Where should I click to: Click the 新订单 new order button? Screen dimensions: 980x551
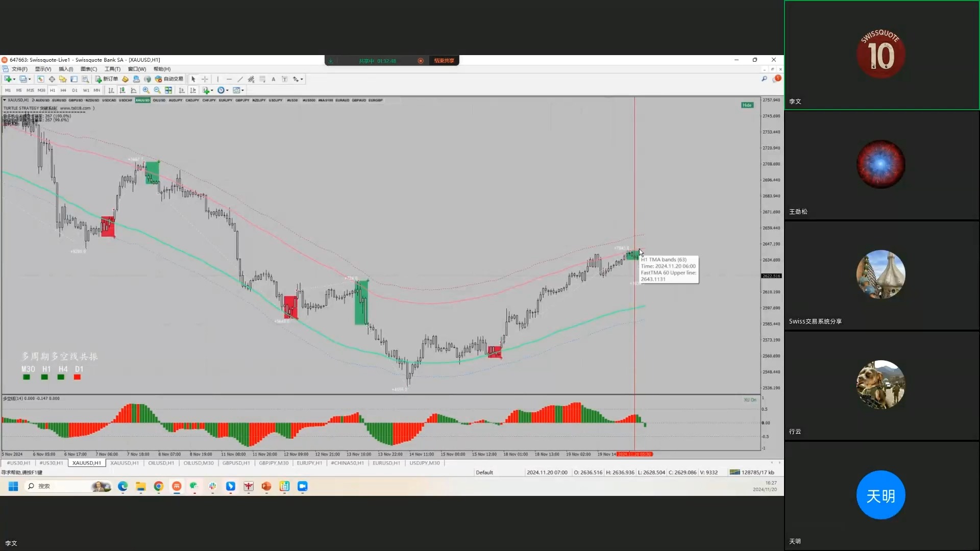[107, 79]
